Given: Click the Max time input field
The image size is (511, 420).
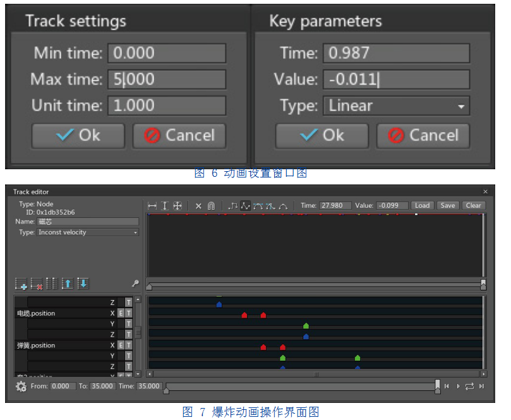Looking at the screenshot, I should [x=167, y=79].
